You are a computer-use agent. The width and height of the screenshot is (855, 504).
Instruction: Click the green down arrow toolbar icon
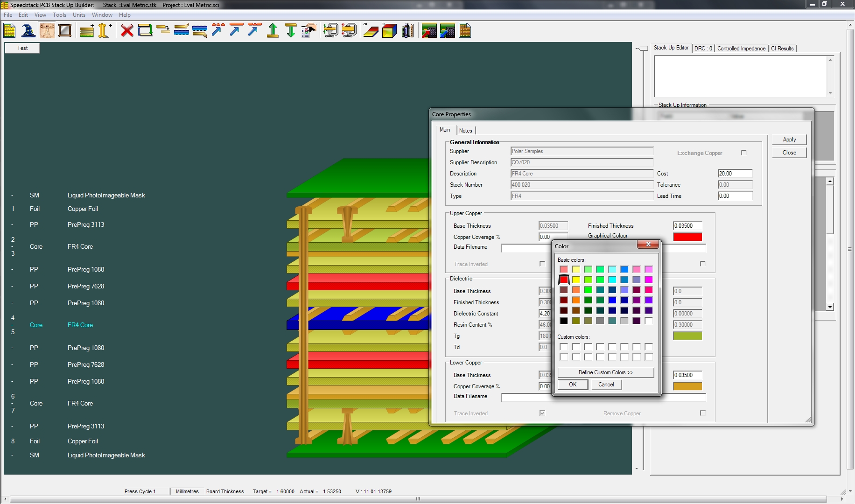point(290,31)
